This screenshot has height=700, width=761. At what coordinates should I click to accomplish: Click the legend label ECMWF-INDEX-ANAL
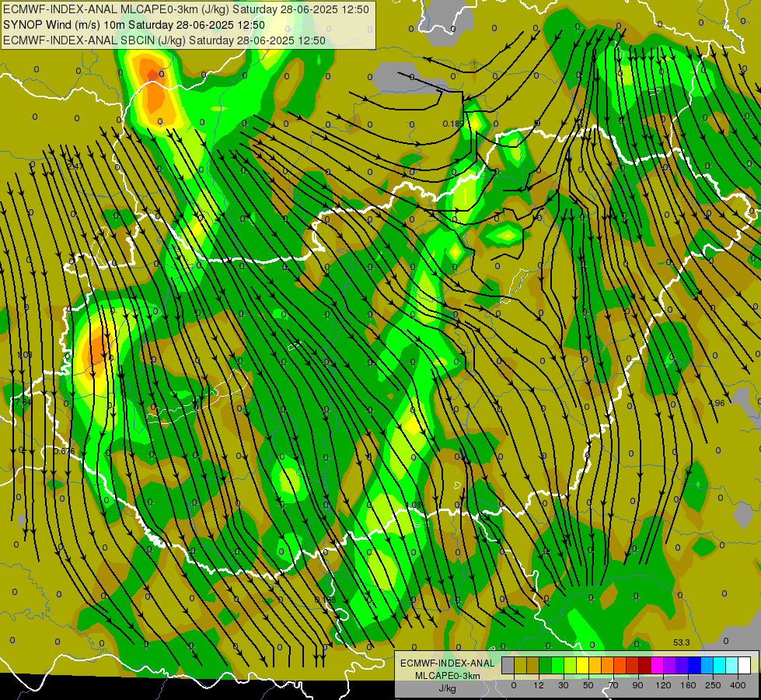[x=447, y=663]
